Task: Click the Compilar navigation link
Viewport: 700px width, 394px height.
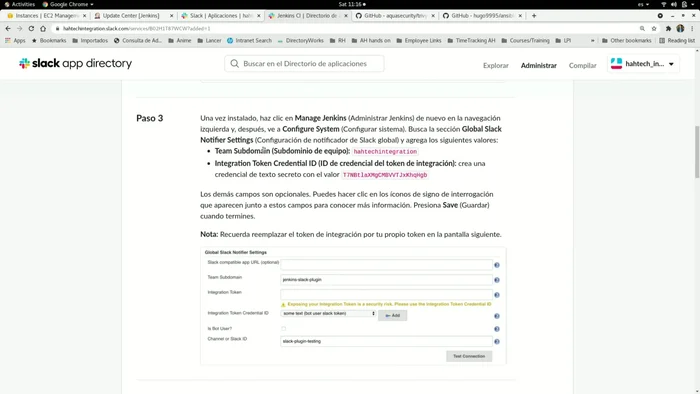Action: 583,66
